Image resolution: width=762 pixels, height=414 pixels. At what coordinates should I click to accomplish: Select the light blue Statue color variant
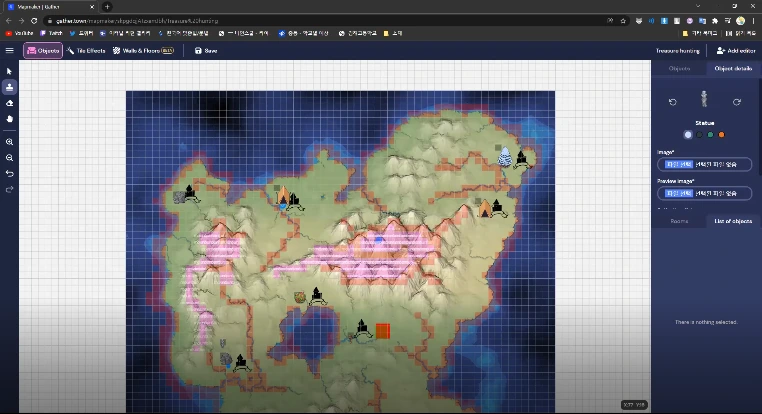(x=688, y=135)
